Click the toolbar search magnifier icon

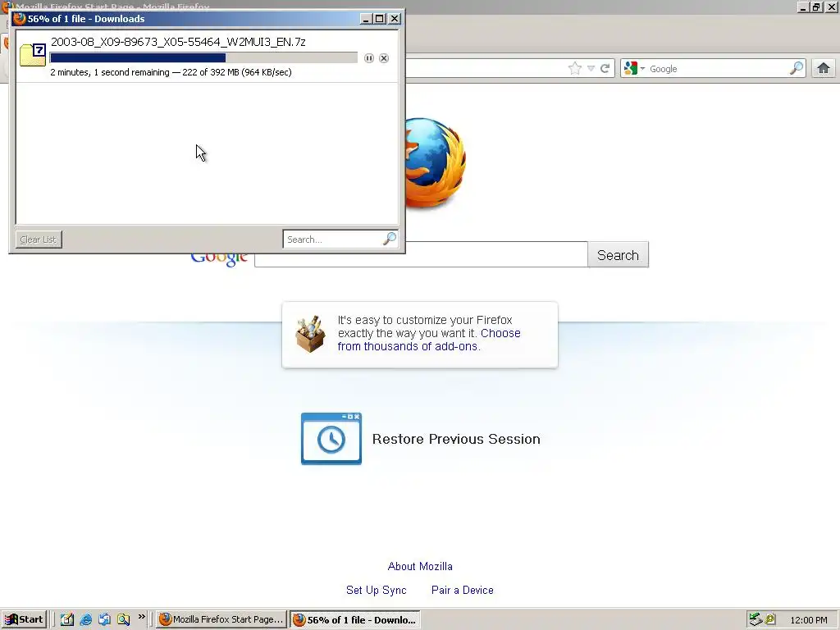pos(797,68)
